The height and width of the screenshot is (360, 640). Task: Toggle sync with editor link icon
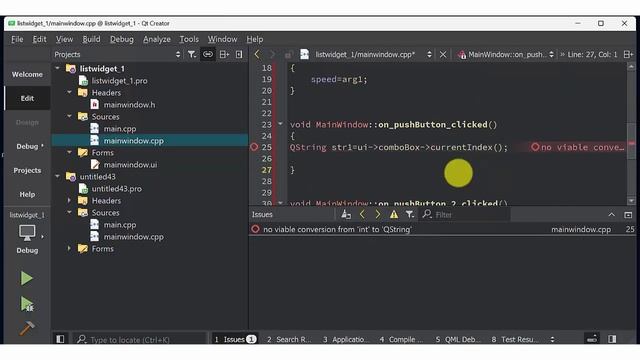(208, 54)
